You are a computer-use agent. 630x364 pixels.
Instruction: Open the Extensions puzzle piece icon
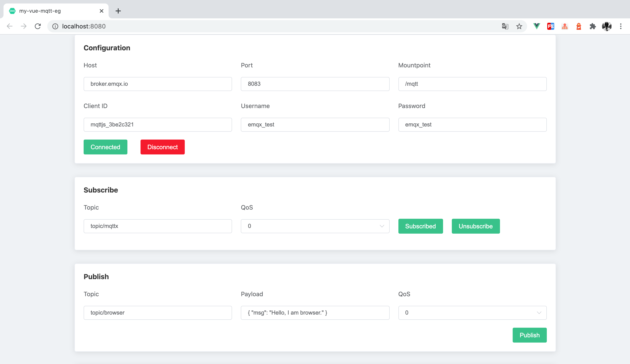pos(593,26)
